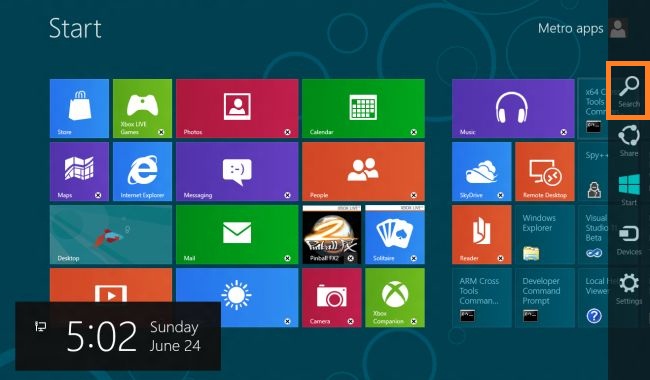The width and height of the screenshot is (650, 380).
Task: Open the SkyDrive tile
Action: 482,172
